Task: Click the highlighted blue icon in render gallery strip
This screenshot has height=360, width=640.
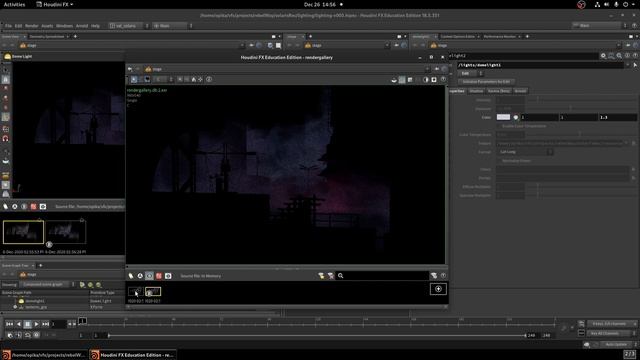Action: pyautogui.click(x=149, y=276)
